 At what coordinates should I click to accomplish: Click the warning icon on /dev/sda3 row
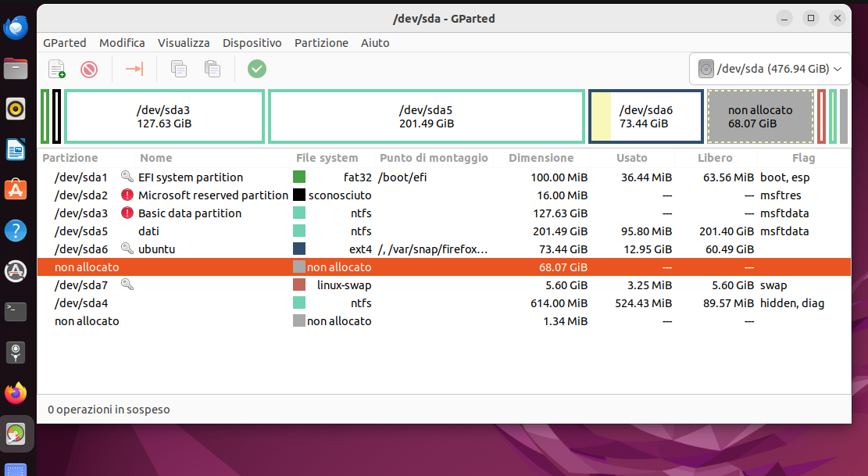coord(127,213)
